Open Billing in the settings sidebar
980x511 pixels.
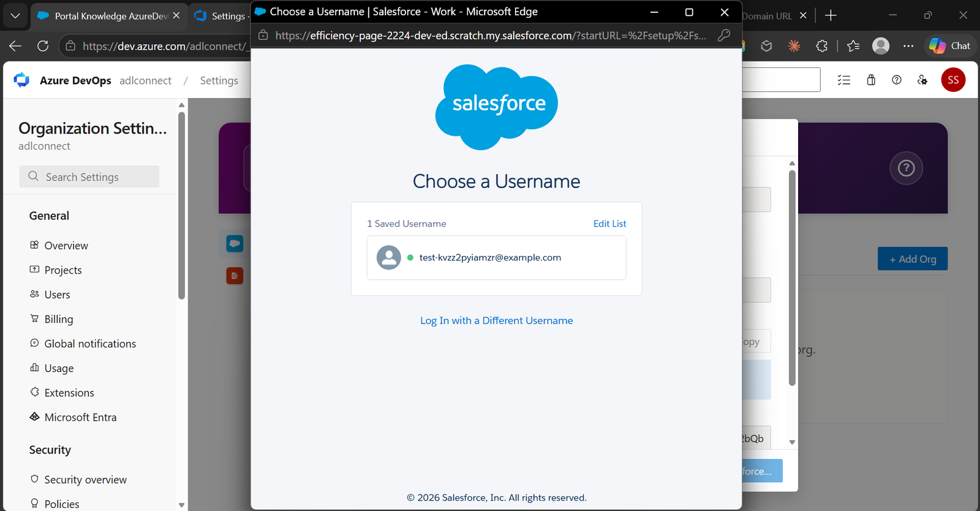[59, 319]
